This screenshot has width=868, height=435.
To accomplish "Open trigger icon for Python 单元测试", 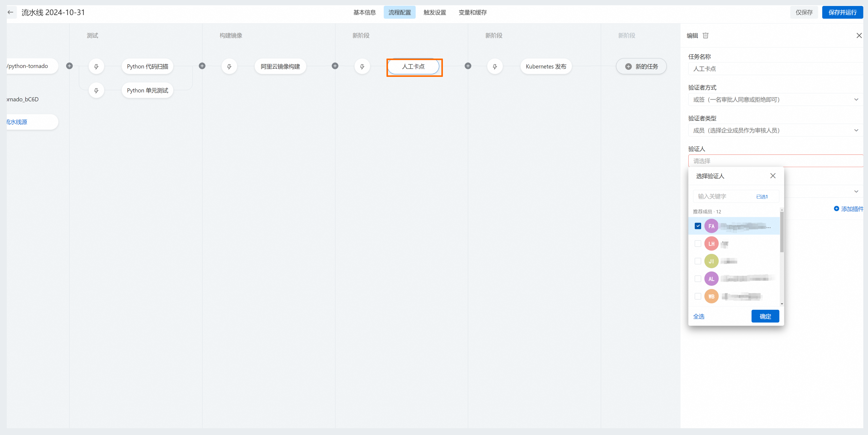I will click(96, 91).
